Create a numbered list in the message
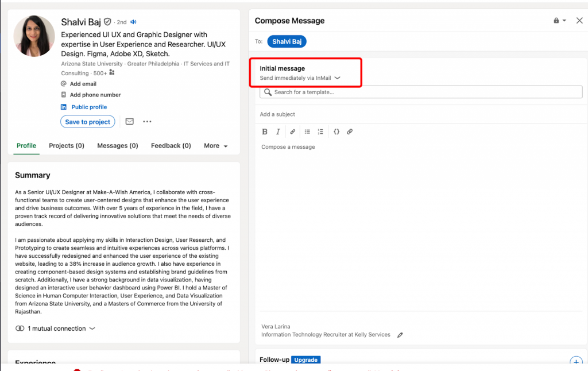The height and width of the screenshot is (371, 588). point(322,132)
